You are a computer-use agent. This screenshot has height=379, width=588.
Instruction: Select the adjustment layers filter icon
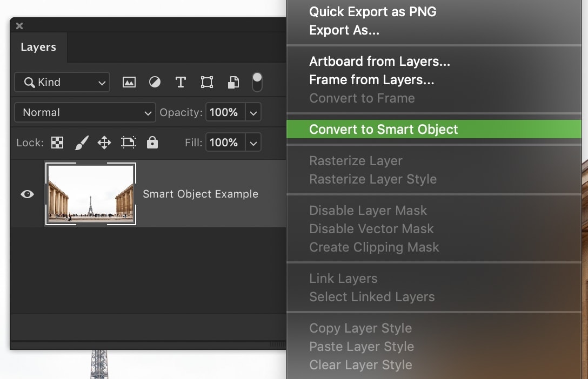click(x=155, y=82)
